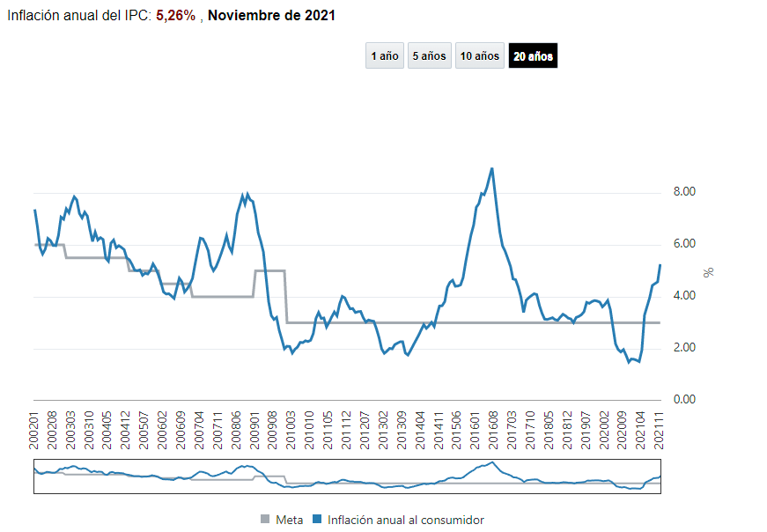Click the 8.00 y-axis label
767x532 pixels.
click(684, 191)
